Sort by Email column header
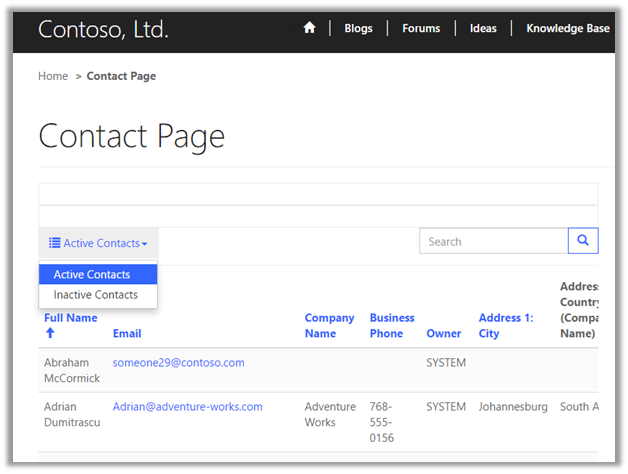The image size is (628, 474). click(x=127, y=333)
